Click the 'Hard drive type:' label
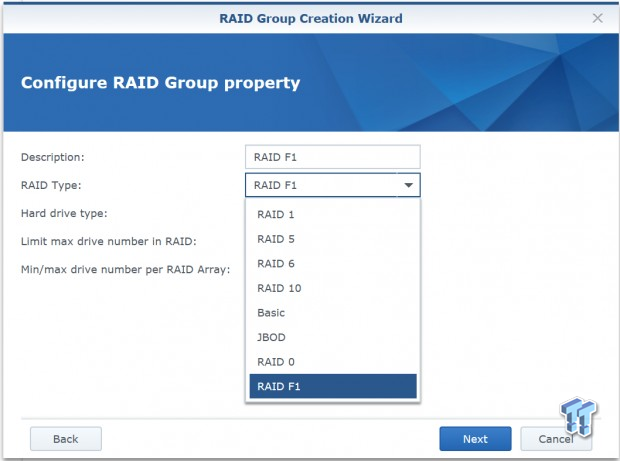Screen dimensions: 620x461 coord(64,213)
